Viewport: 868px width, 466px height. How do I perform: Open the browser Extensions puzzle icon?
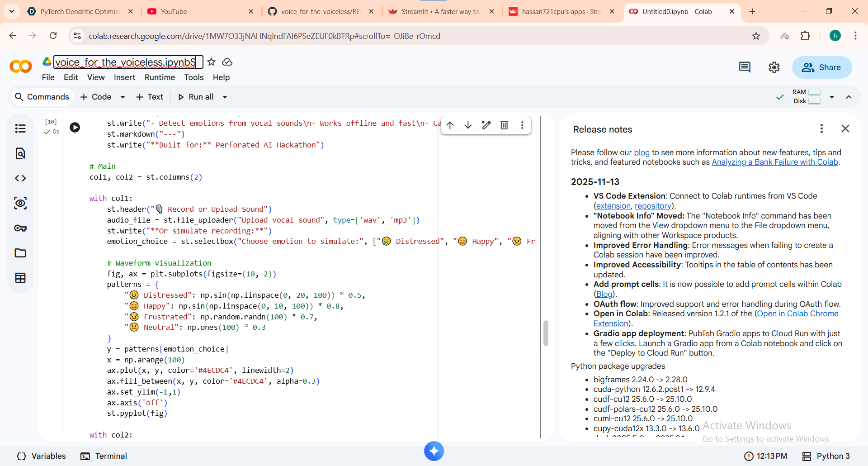point(805,36)
